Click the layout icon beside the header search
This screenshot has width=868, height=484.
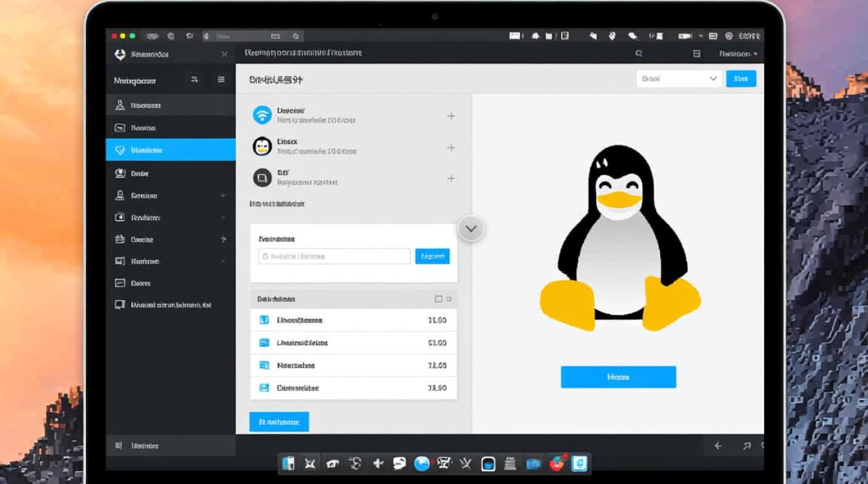697,54
